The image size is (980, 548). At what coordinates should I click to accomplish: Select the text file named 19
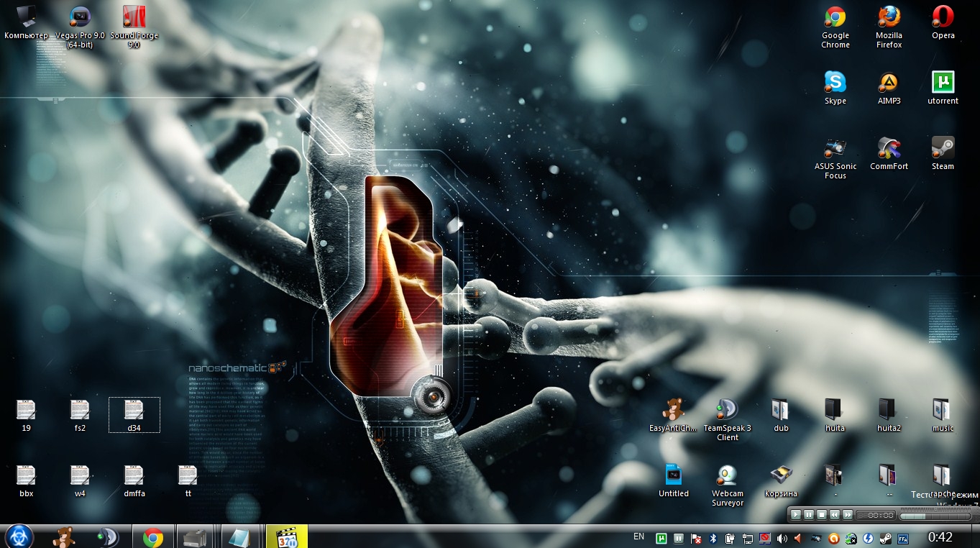(x=26, y=416)
